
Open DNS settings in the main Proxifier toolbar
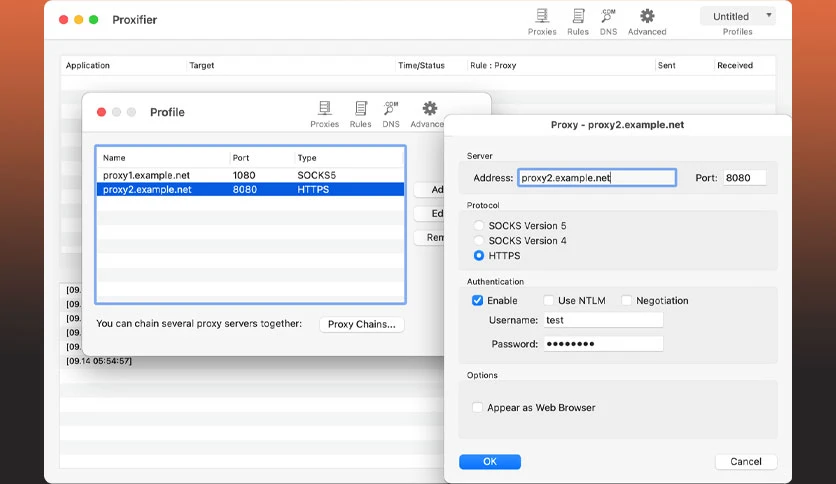coord(608,22)
